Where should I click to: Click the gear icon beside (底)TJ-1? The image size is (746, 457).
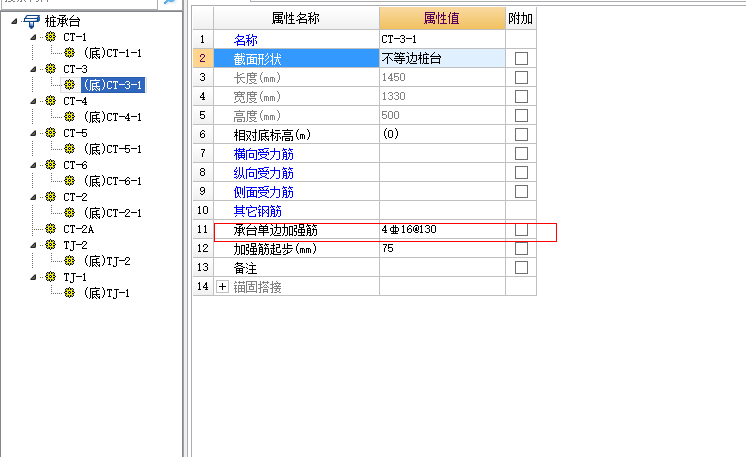click(x=69, y=292)
